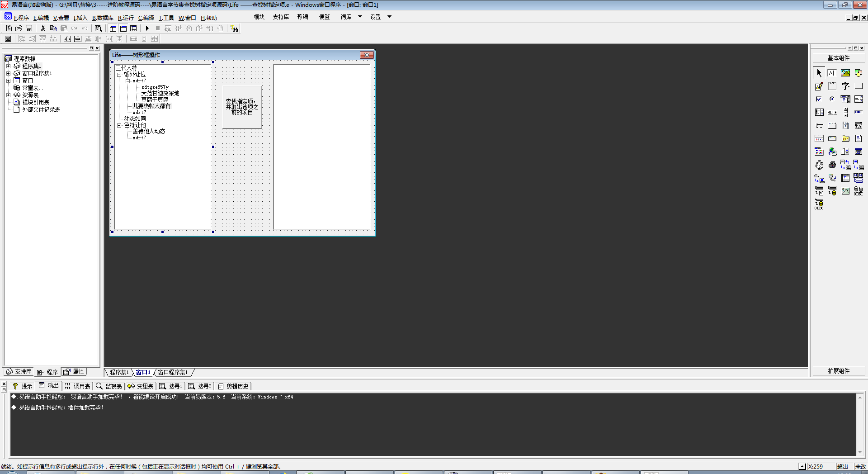Switch to the 窗口程序集1 tab
The height and width of the screenshot is (474, 868).
click(172, 372)
